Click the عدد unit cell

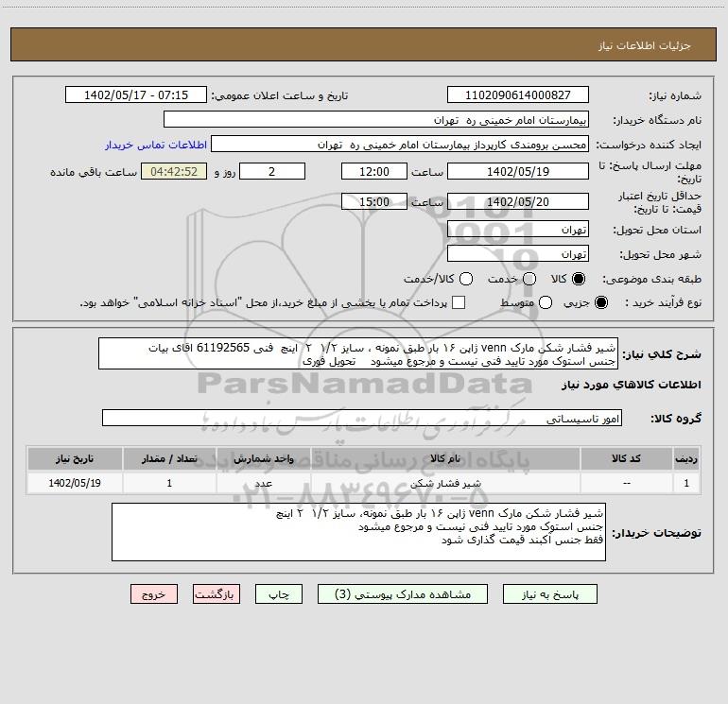pos(263,483)
